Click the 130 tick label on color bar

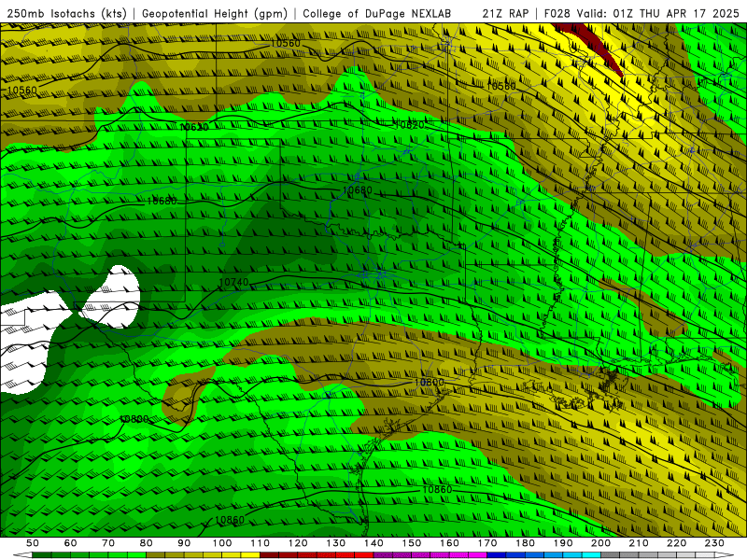(336, 543)
